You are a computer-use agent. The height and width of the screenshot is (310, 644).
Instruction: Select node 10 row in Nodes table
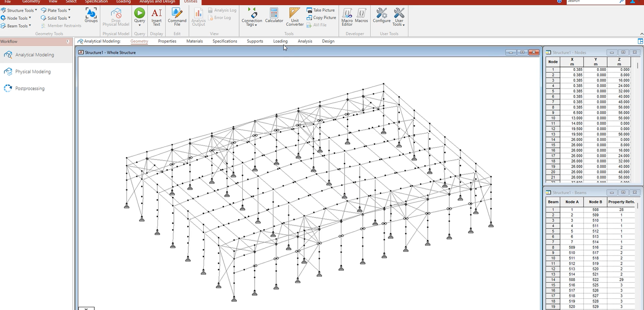(553, 118)
